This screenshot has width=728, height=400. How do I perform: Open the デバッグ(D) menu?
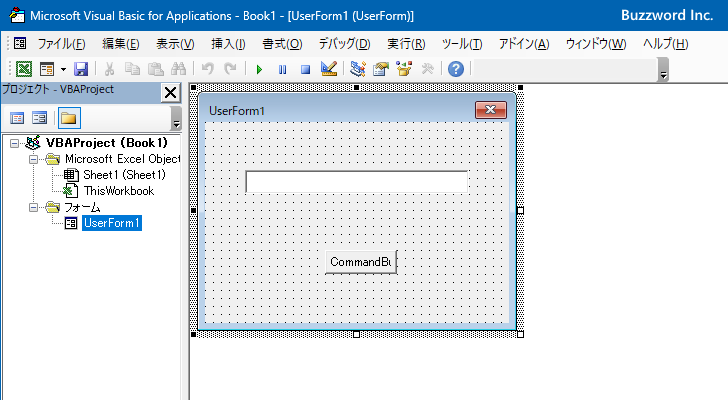point(344,44)
